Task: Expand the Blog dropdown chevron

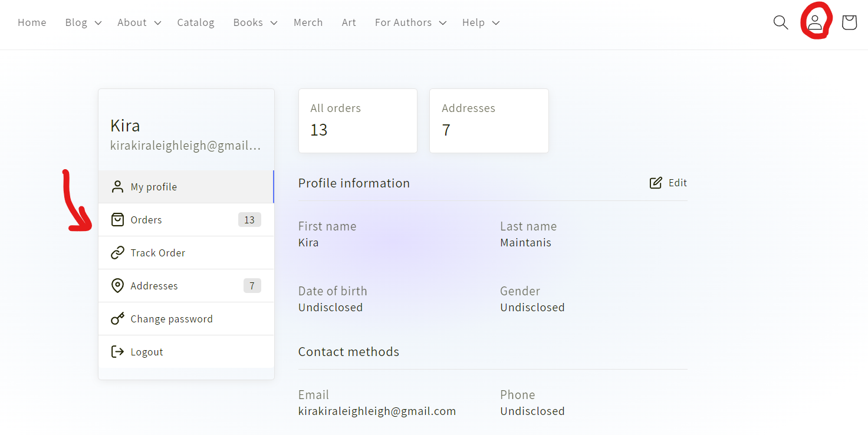Action: [98, 23]
